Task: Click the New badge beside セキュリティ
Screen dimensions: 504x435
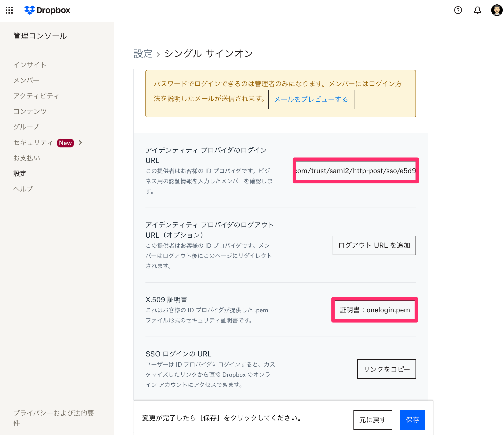Action: [x=65, y=143]
